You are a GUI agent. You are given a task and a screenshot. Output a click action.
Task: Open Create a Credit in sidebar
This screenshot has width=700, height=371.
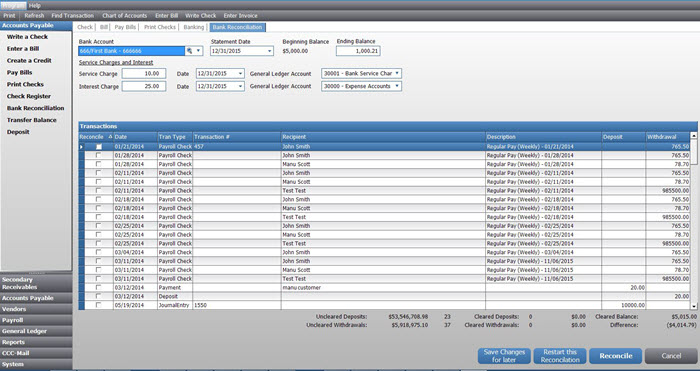click(29, 60)
